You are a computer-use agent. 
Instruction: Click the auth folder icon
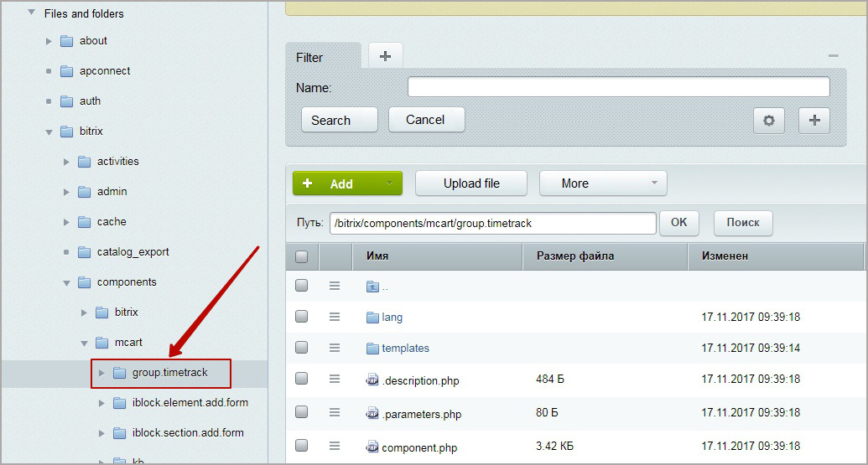point(66,101)
